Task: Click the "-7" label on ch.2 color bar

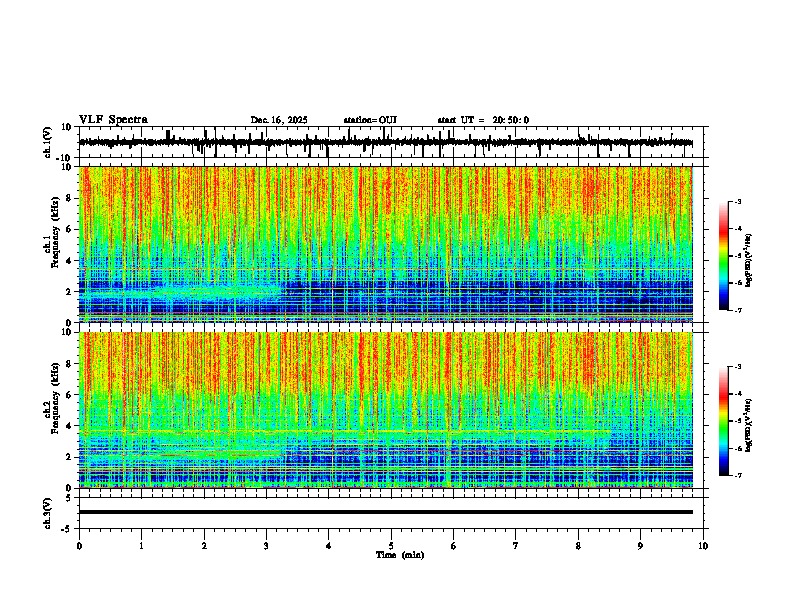Action: pyautogui.click(x=737, y=475)
